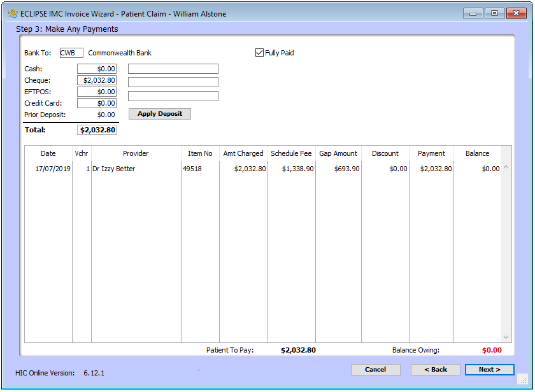Image resolution: width=535 pixels, height=392 pixels.
Task: Click the Cheque amount field showing $2,032.80
Action: 97,80
